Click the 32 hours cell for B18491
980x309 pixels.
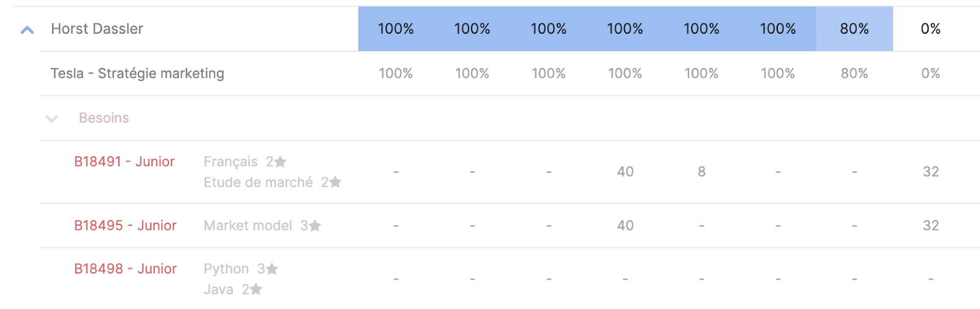(931, 172)
